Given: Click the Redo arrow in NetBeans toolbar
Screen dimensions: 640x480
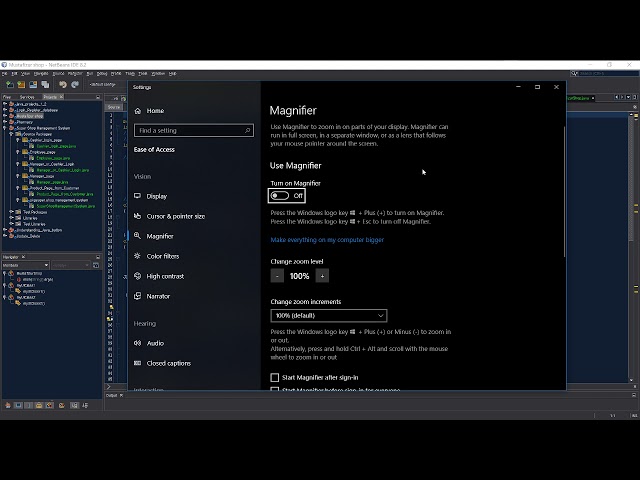Looking at the screenshot, I should tap(75, 84).
